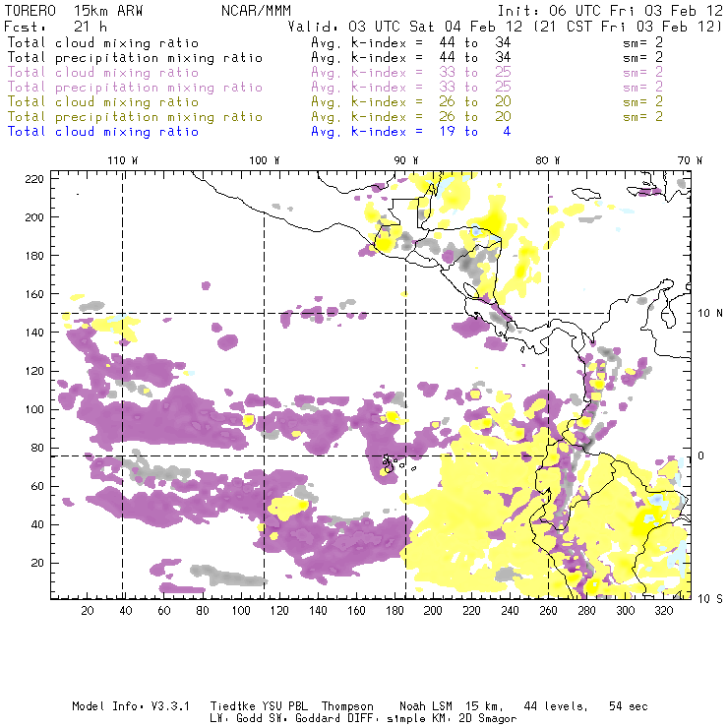Click Lake Nicaragua outline on the map
The height and width of the screenshot is (728, 728).
point(471,291)
